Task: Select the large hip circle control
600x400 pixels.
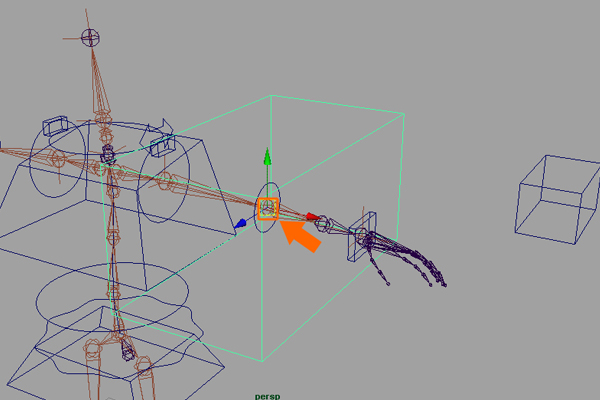Action: [x=112, y=297]
